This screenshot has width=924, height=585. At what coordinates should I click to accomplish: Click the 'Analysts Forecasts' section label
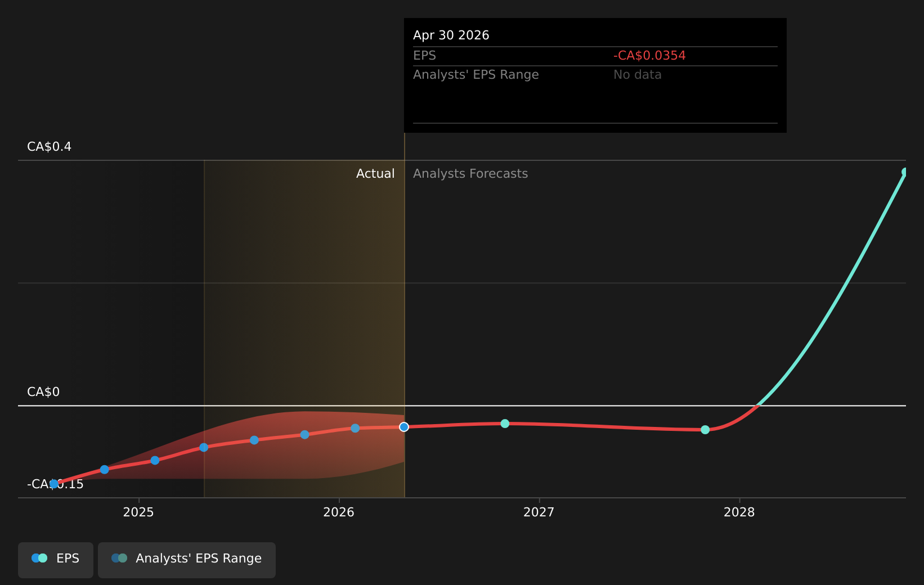click(x=470, y=174)
